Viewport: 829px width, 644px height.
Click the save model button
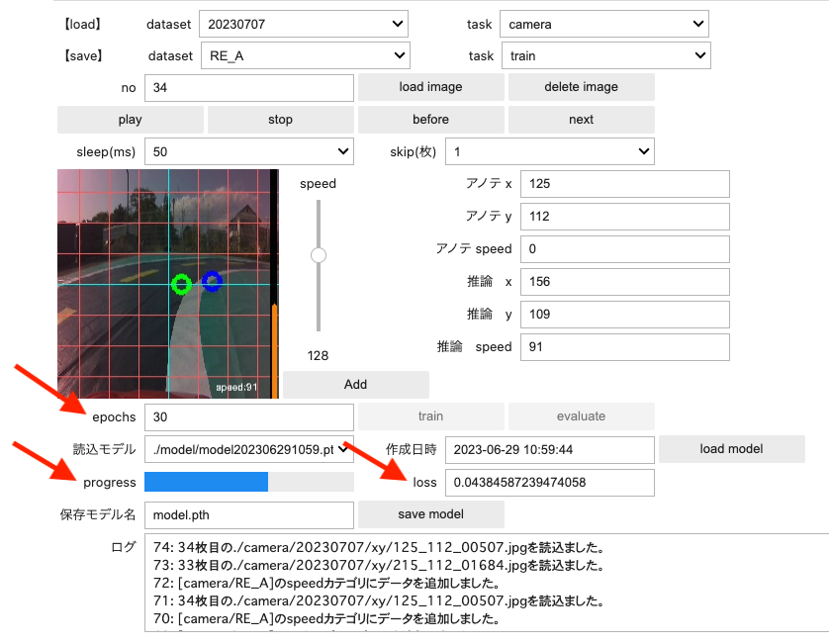tap(431, 514)
